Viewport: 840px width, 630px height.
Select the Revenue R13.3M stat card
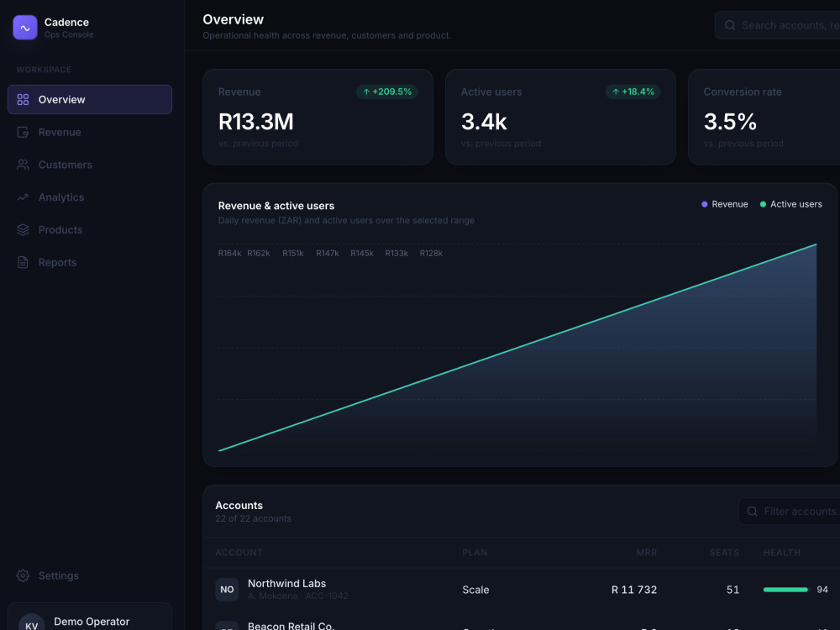point(318,117)
